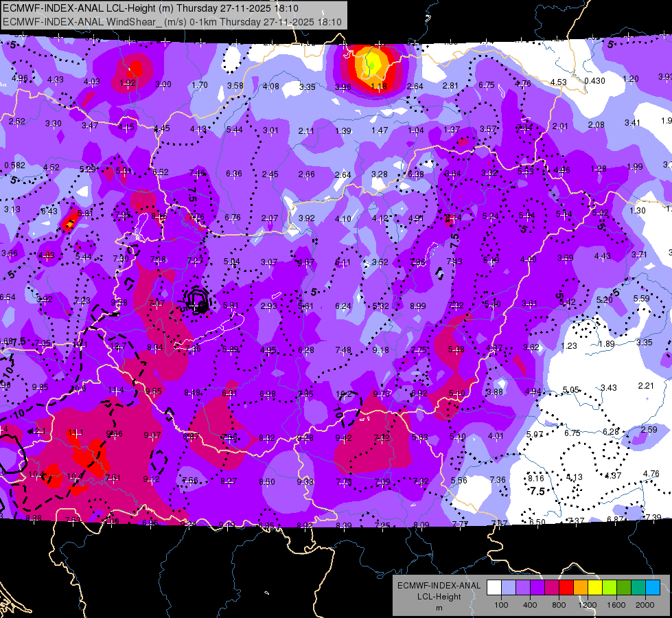Click the white swatch in the LCL-Height legend
Screen dimensions: 672x618
(x=494, y=588)
